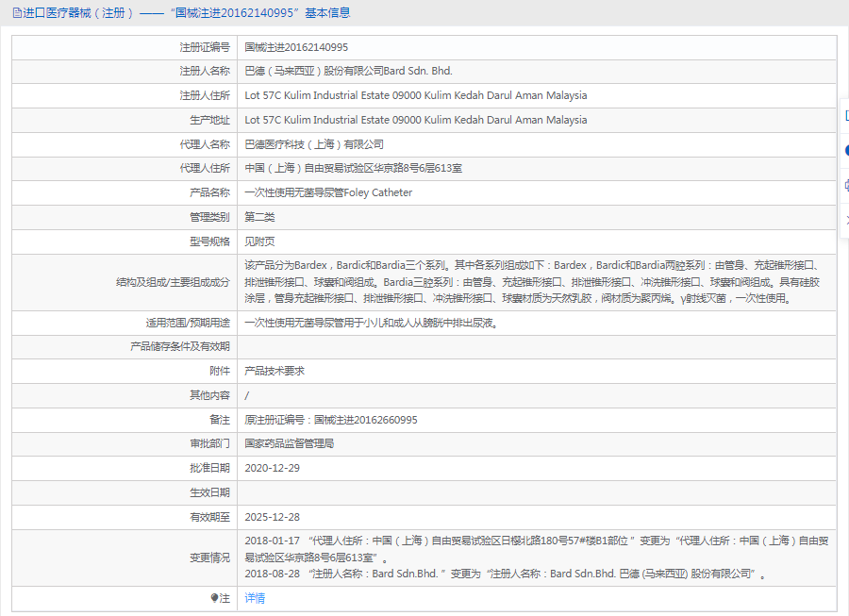Click the 注册人名称 row label
Viewport: 849px width, 616px height.
[205, 71]
